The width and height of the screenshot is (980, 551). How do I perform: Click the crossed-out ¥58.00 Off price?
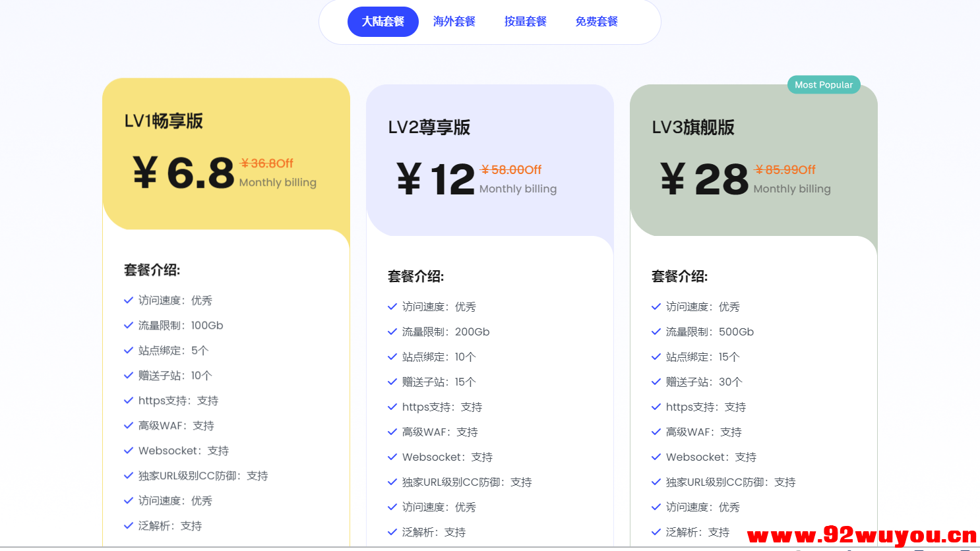(x=511, y=170)
